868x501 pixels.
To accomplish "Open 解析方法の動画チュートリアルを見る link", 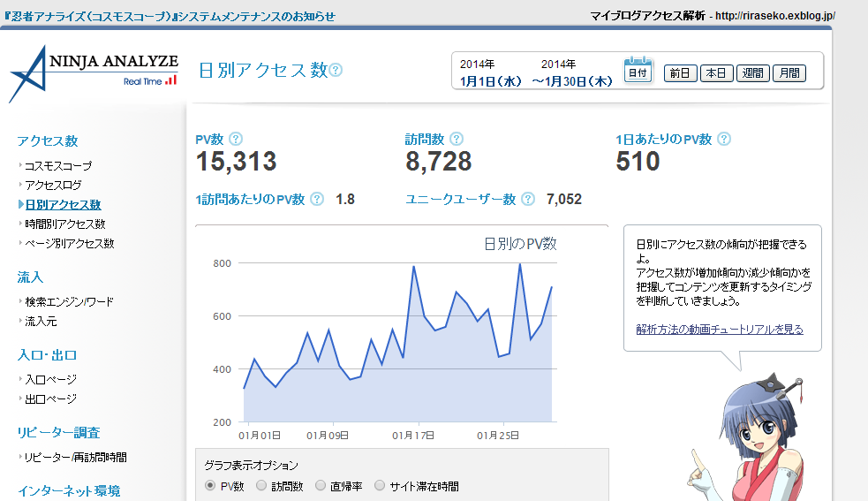I will click(x=720, y=330).
